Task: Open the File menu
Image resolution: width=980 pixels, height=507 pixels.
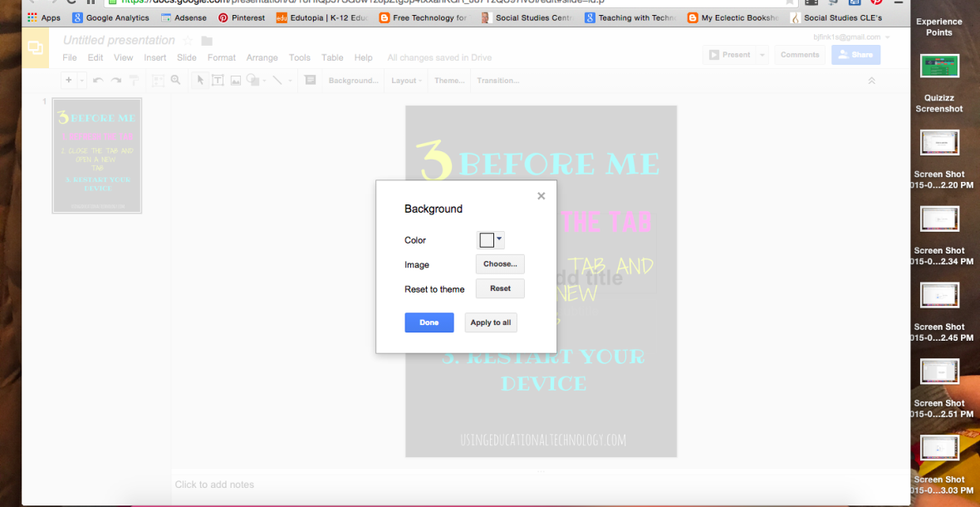Action: tap(70, 57)
